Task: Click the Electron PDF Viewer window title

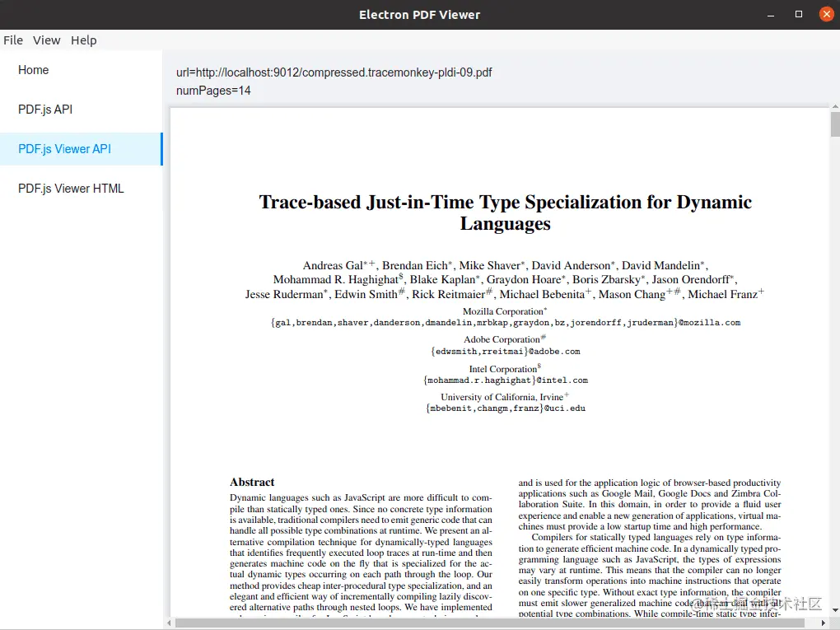Action: coord(419,15)
